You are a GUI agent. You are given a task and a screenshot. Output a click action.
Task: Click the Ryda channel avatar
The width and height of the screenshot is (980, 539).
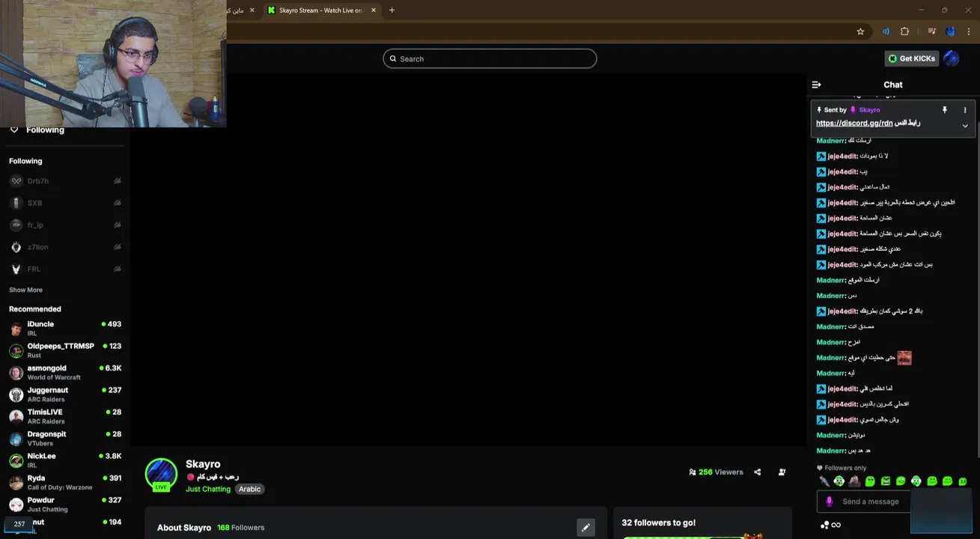click(x=16, y=483)
